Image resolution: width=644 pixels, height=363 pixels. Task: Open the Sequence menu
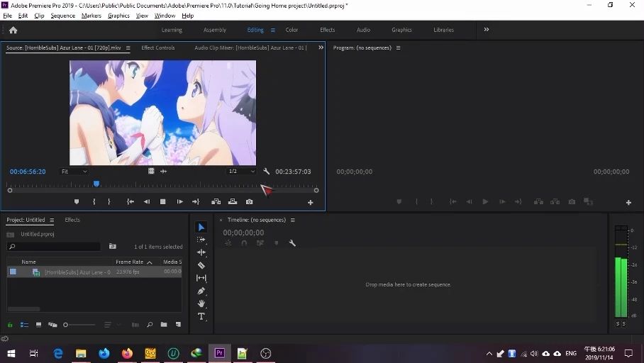coord(63,16)
